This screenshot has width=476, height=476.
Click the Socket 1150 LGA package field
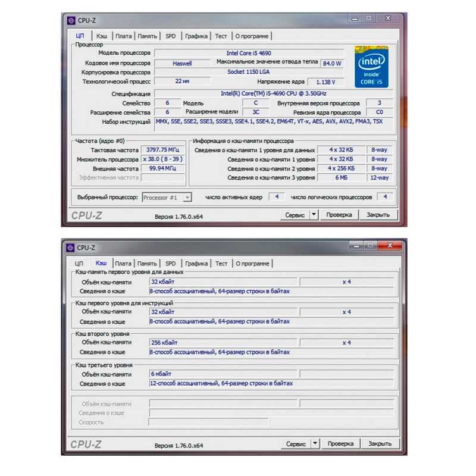pos(249,72)
